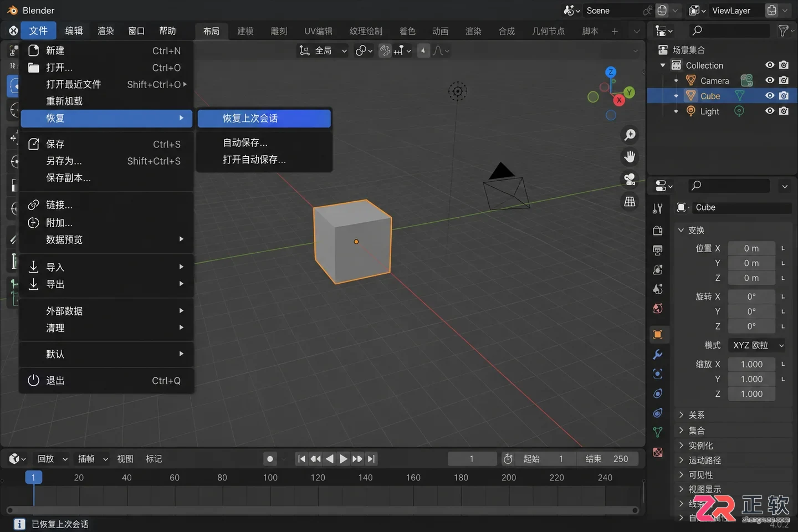Click the Y axis gizmo circle
The image size is (798, 532).
point(629,92)
